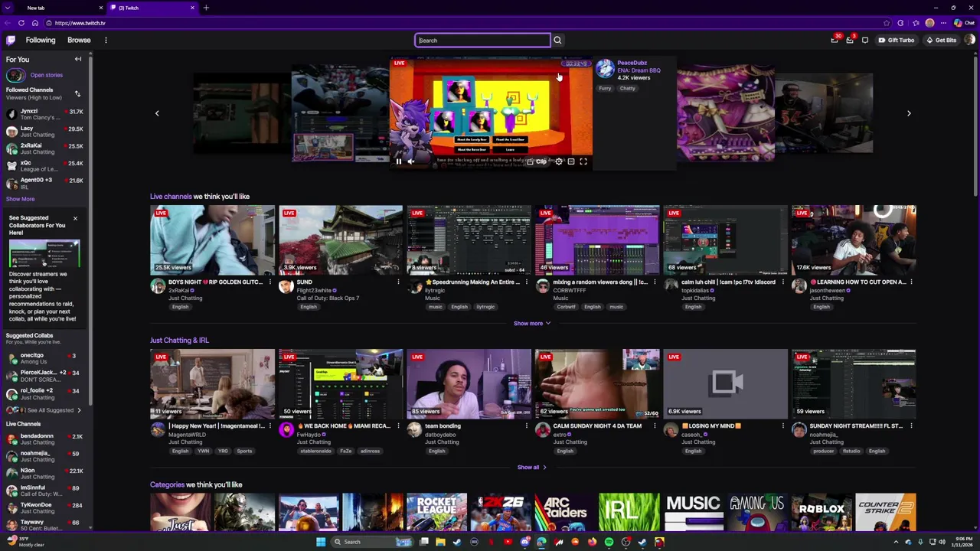This screenshot has height=551, width=980.
Task: Go to the Browse tab
Action: tap(79, 40)
